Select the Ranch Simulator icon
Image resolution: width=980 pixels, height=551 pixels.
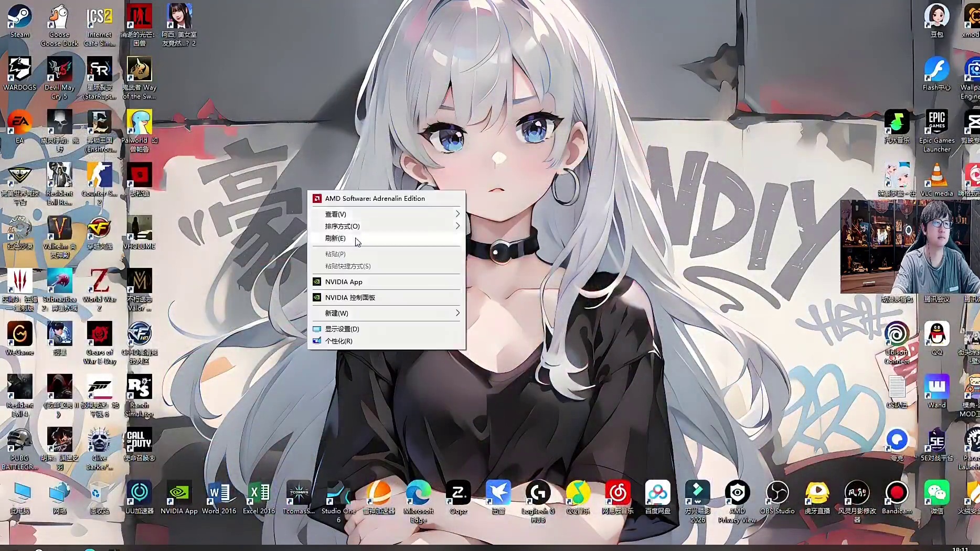(139, 396)
